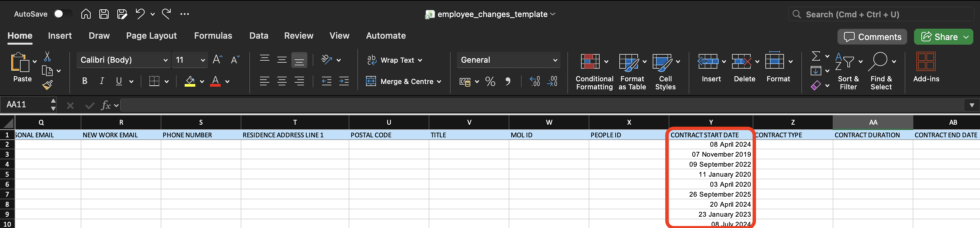Click the Decrease Decimal icon
The image size is (980, 228).
click(x=552, y=81)
